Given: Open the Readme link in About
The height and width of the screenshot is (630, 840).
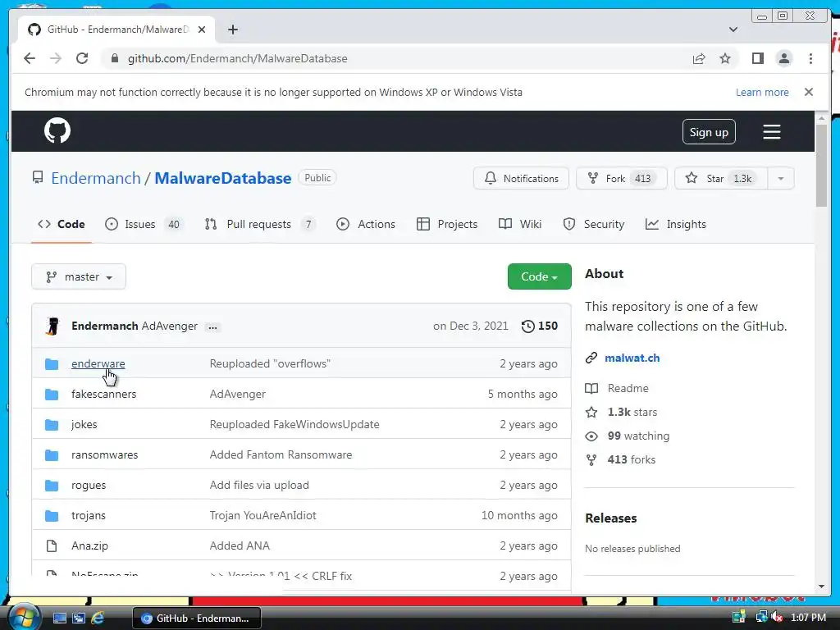Looking at the screenshot, I should point(628,388).
